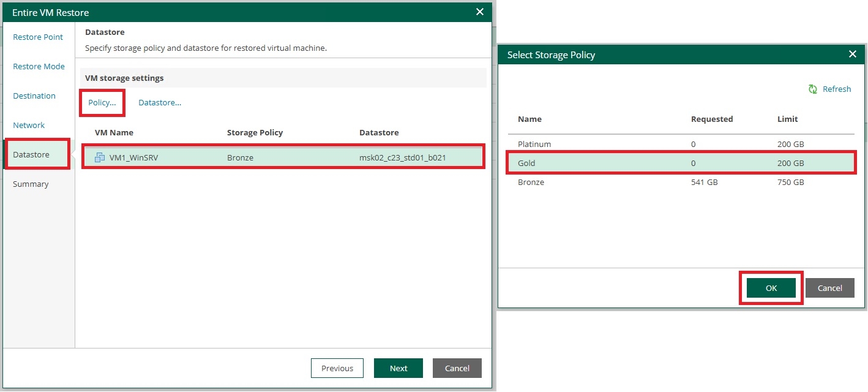Select the Gold storage policy
Image resolution: width=868 pixels, height=392 pixels.
click(681, 164)
